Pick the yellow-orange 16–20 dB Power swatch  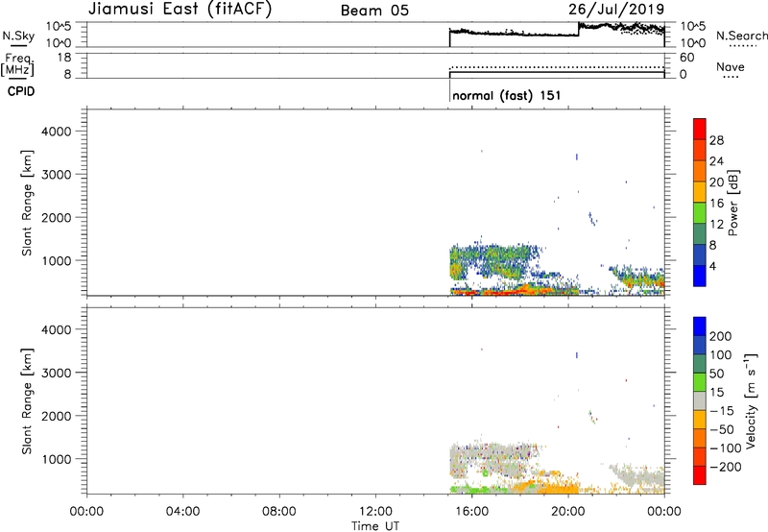pos(700,192)
